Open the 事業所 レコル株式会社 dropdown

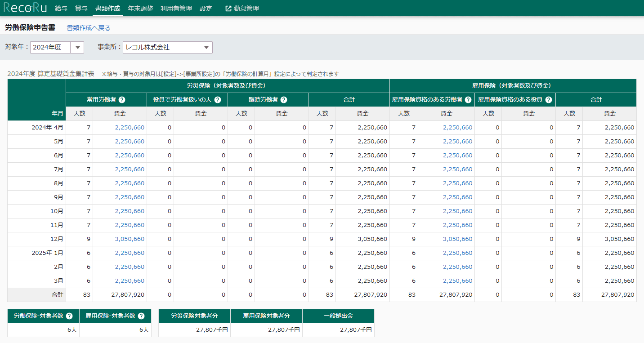pyautogui.click(x=206, y=47)
